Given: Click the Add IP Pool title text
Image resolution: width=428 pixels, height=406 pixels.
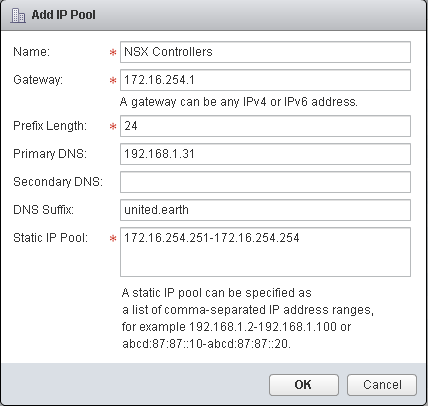Looking at the screenshot, I should 64,15.
